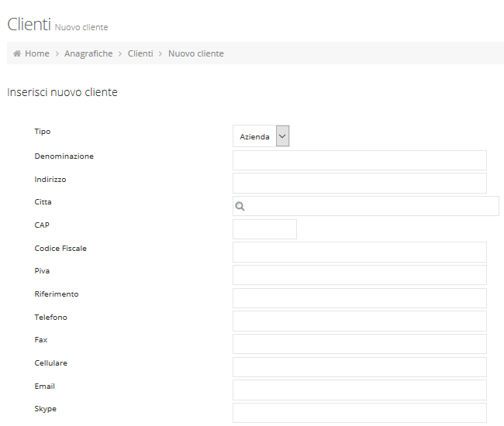This screenshot has height=426, width=504.
Task: Open Anagrafiche breadcrumb link
Action: pyautogui.click(x=88, y=53)
